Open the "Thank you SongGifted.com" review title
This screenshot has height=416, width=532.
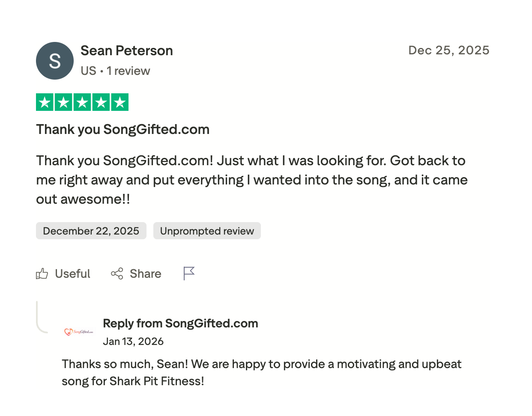tap(123, 129)
